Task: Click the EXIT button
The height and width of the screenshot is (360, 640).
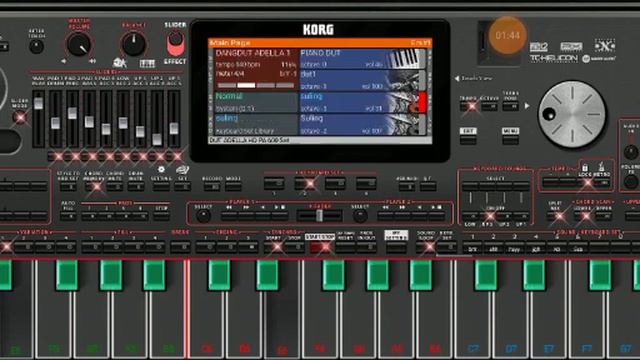Action: point(468,140)
